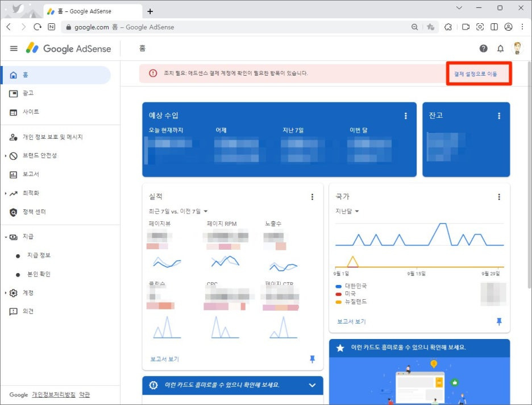Click the promo card illustration thumbnail
532x405 pixels.
pyautogui.click(x=419, y=382)
